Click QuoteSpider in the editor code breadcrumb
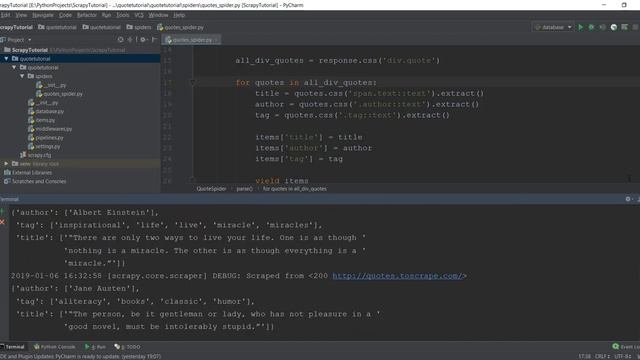The width and height of the screenshot is (640, 360). click(x=211, y=189)
